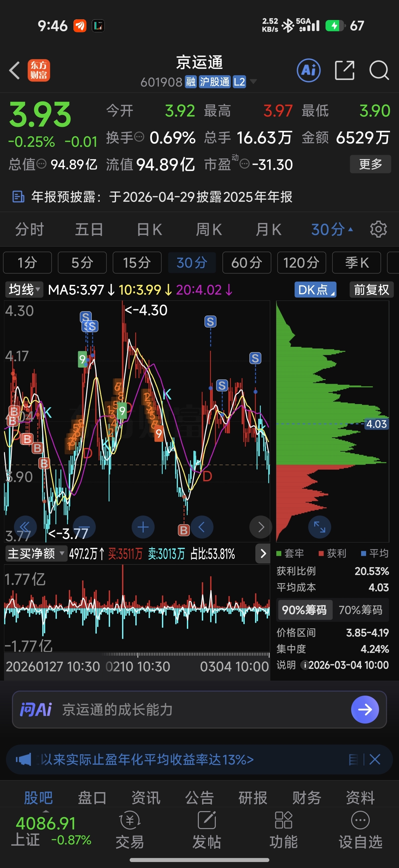Tap the back arrow icon
Image resolution: width=399 pixels, height=868 pixels.
(15, 71)
